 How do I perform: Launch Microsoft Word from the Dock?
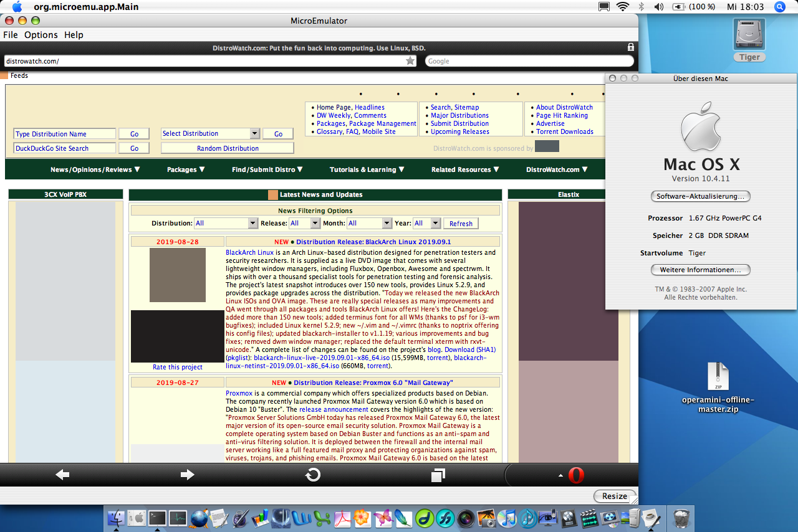tap(302, 518)
